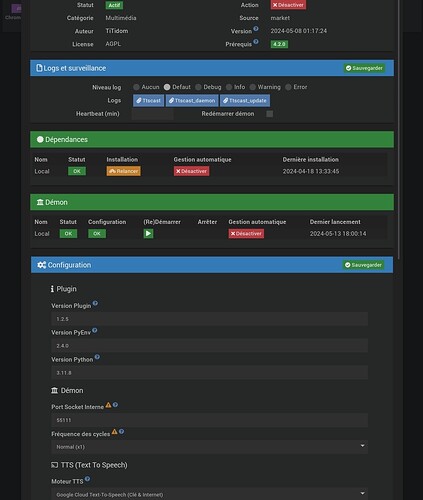Click the Logs et surveillance file icon
The height and width of the screenshot is (500, 423).
click(x=39, y=68)
